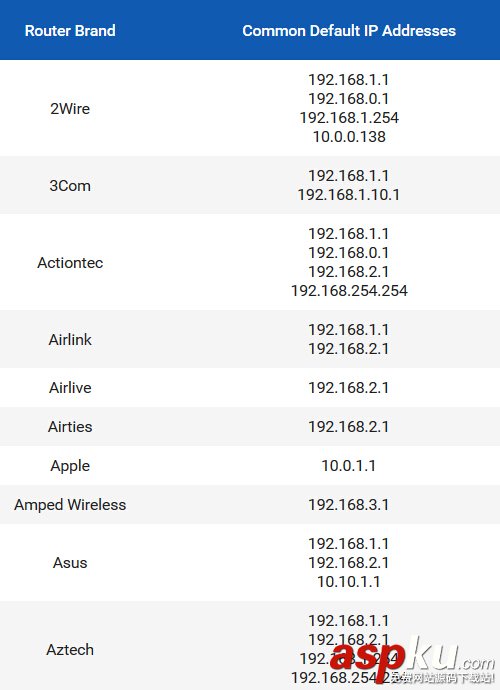Screen dimensions: 500x690
Task: Select the 3Com brand cell
Action: click(x=70, y=185)
